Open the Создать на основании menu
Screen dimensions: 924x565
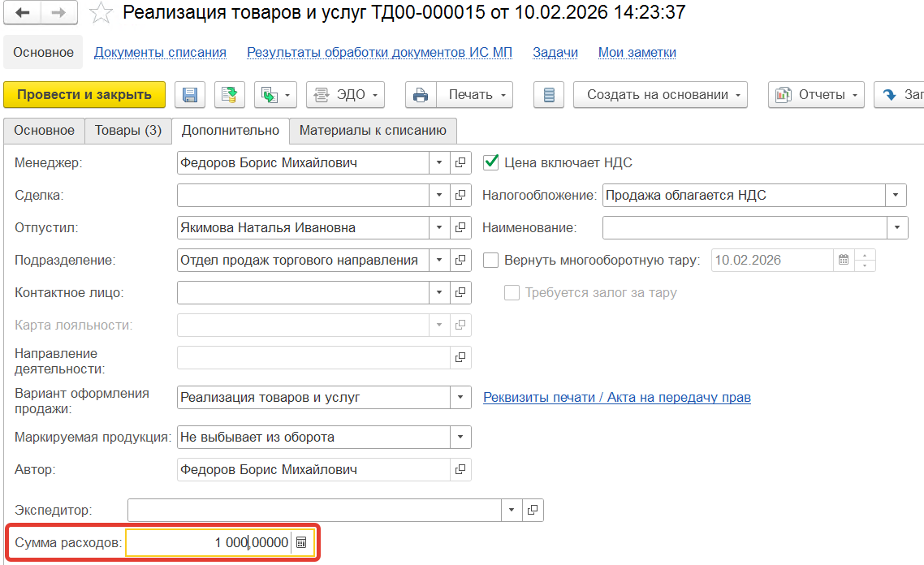pos(660,95)
